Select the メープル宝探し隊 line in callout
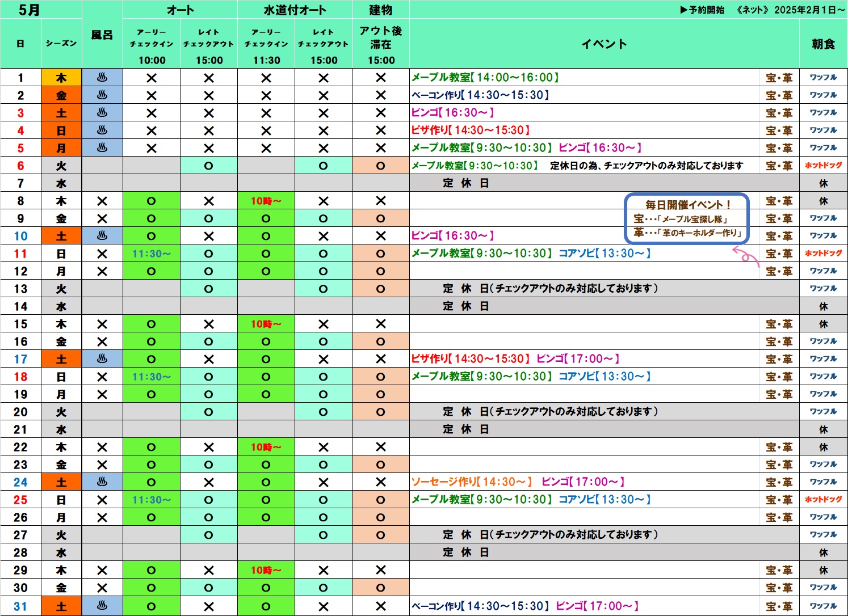This screenshot has height=616, width=848. click(681, 219)
